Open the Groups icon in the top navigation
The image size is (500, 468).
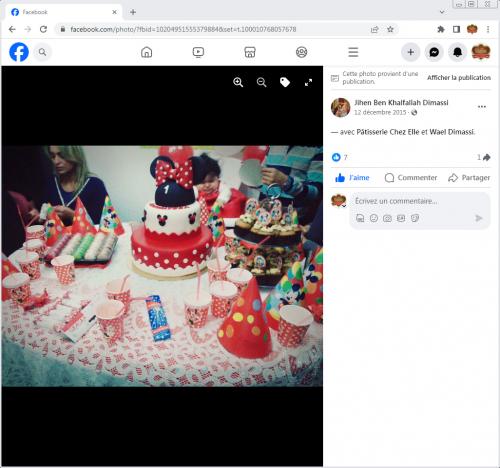click(x=302, y=52)
